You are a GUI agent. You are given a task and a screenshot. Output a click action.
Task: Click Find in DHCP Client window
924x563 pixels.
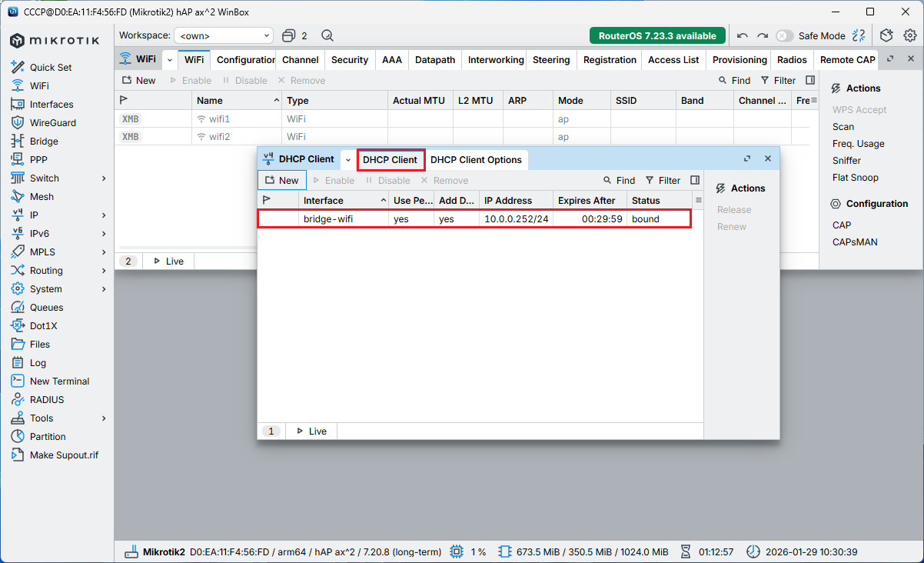coord(619,181)
